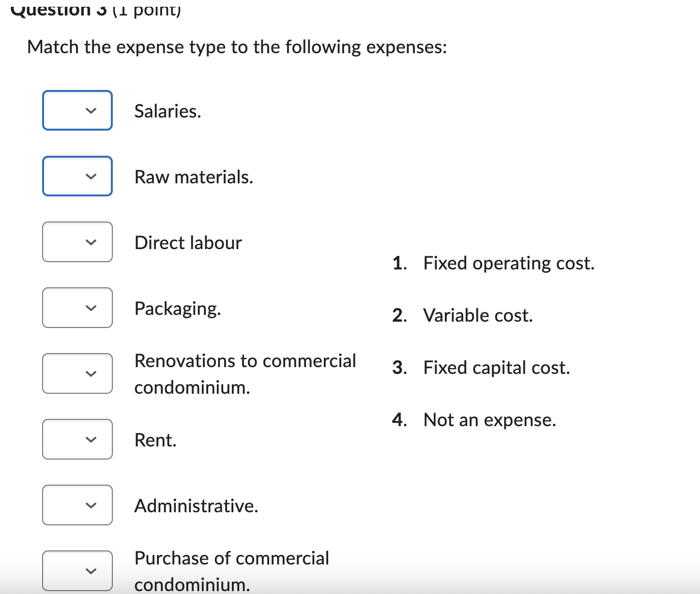Select the text Fixed operating cost
Screen dimensions: 700x594
(508, 263)
